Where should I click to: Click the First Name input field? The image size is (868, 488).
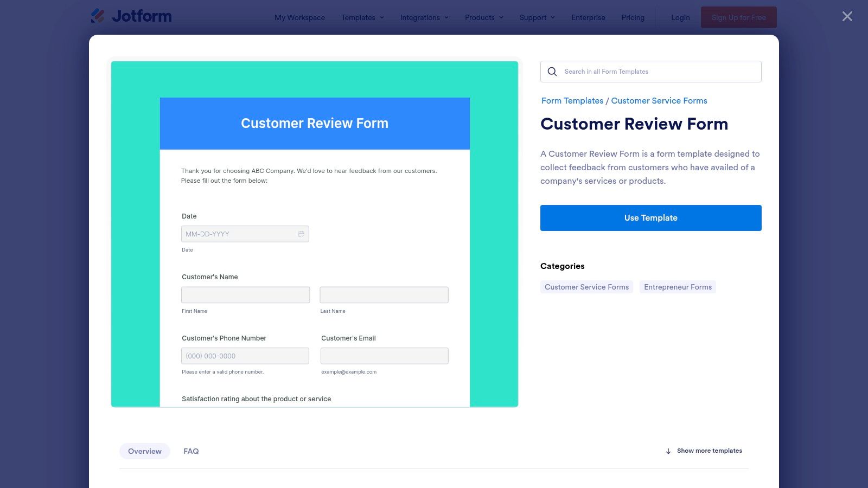245,294
